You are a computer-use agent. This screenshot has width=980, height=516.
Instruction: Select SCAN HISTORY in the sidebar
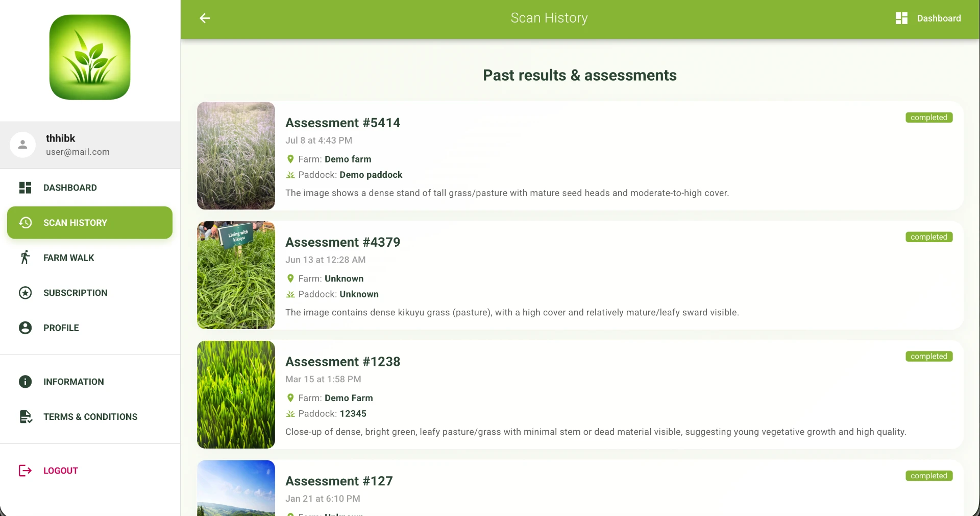pyautogui.click(x=90, y=223)
